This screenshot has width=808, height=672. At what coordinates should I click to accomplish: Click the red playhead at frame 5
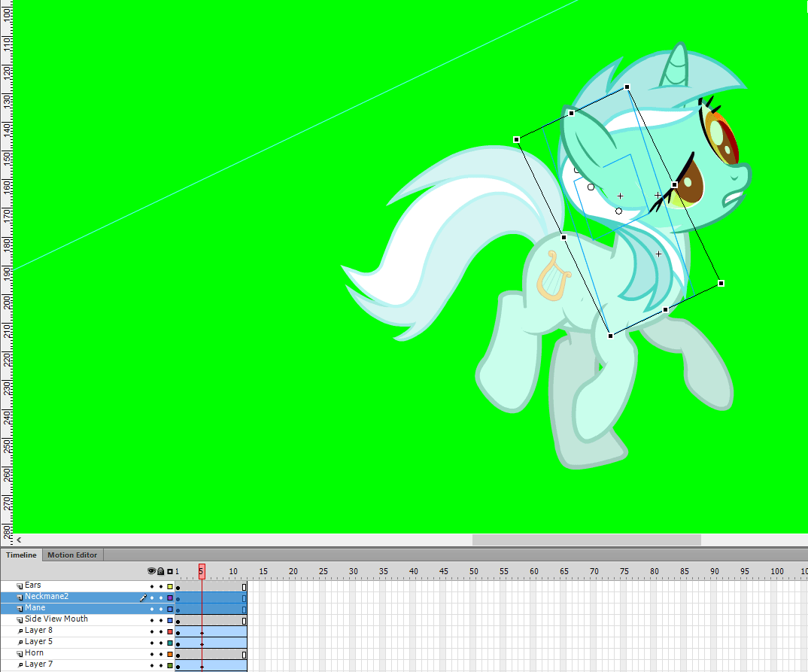pos(202,571)
